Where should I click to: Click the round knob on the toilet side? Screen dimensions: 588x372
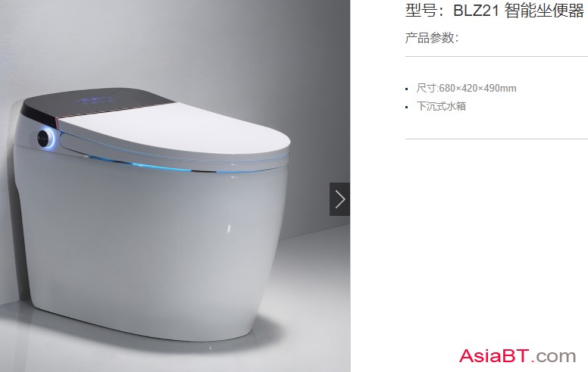[x=45, y=139]
